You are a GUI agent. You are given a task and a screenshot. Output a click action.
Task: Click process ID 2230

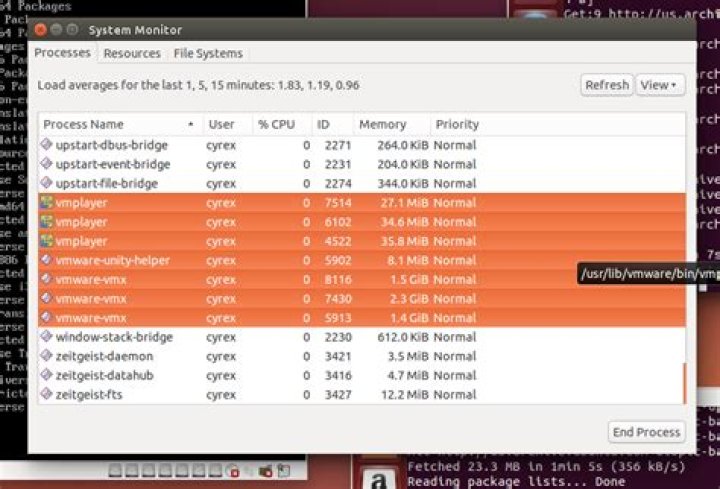pos(338,337)
